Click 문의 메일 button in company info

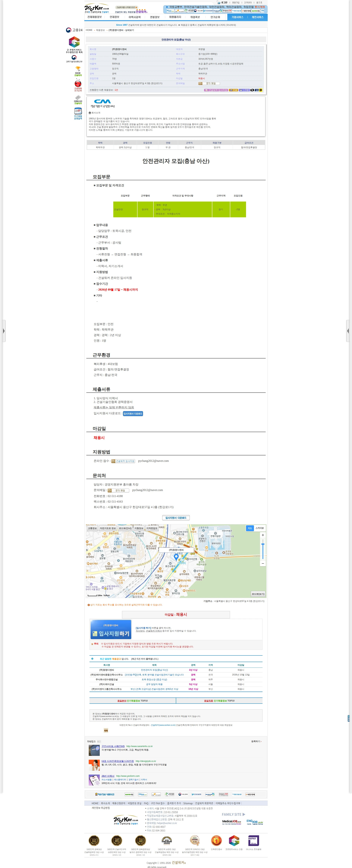(209, 83)
